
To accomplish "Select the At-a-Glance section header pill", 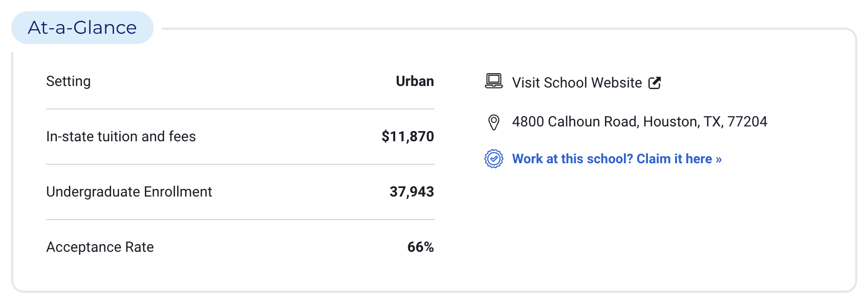I will [x=82, y=28].
